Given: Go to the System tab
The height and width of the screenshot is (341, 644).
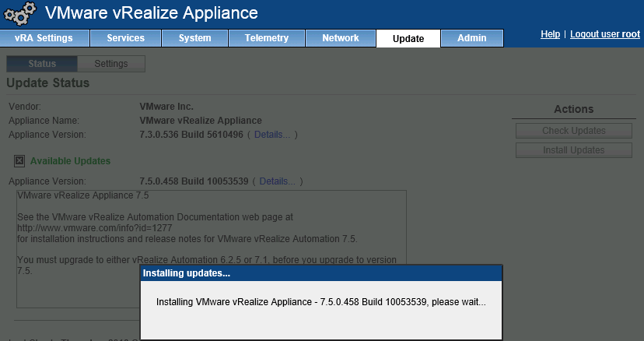Looking at the screenshot, I should [194, 38].
